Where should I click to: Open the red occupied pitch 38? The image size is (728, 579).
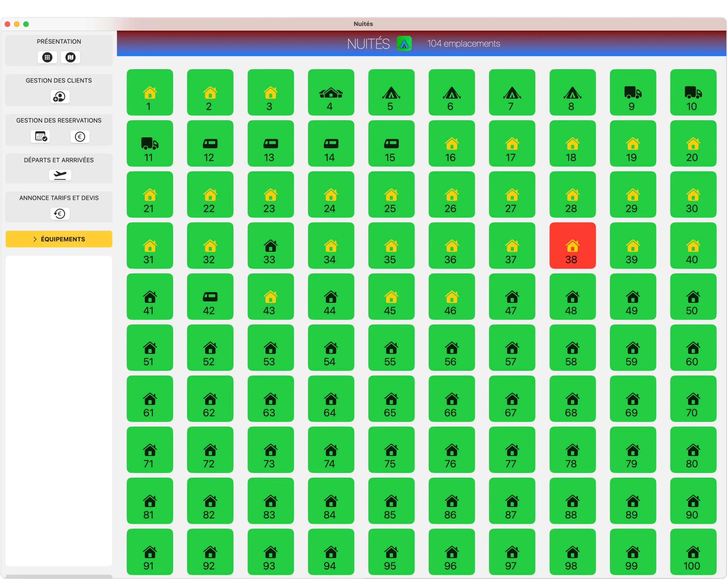(x=572, y=246)
